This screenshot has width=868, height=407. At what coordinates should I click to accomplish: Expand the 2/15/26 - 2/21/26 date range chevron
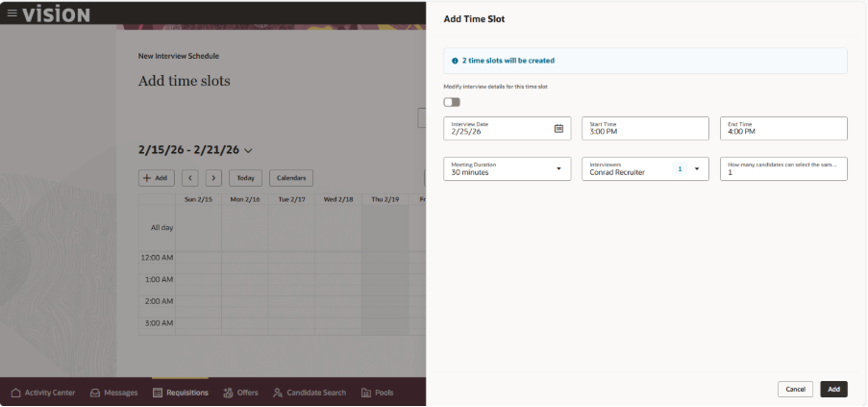click(248, 150)
